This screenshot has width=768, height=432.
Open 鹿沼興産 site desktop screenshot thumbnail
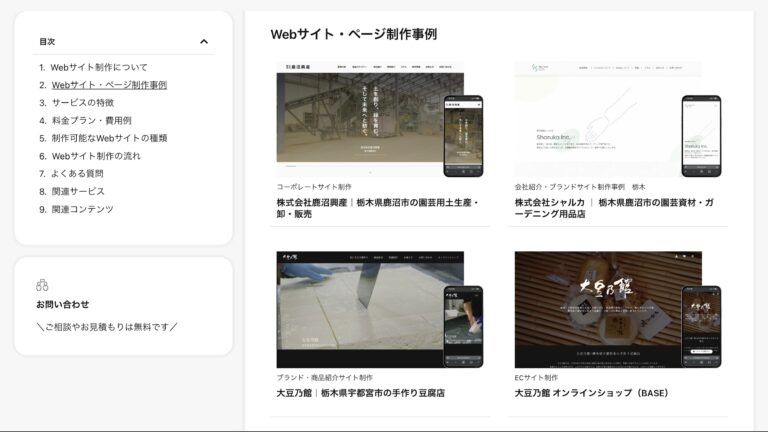tap(370, 118)
